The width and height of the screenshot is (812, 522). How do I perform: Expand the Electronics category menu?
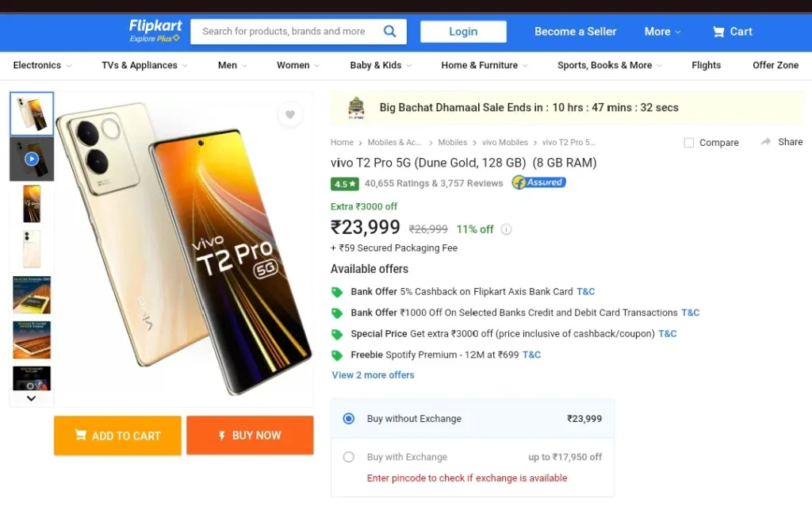coord(42,65)
